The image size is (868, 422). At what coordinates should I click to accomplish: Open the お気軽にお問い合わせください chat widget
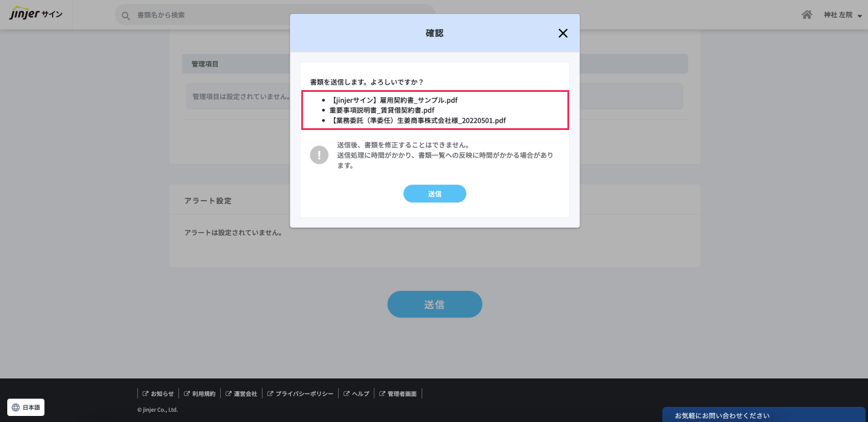tap(765, 415)
